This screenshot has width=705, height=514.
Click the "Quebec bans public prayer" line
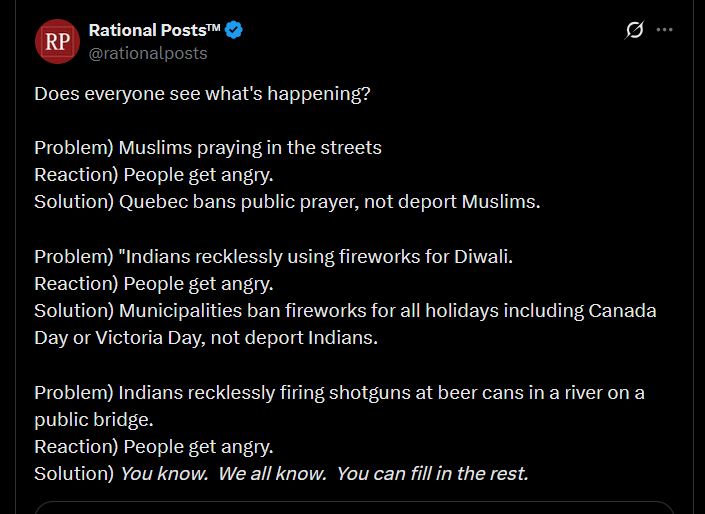(287, 201)
